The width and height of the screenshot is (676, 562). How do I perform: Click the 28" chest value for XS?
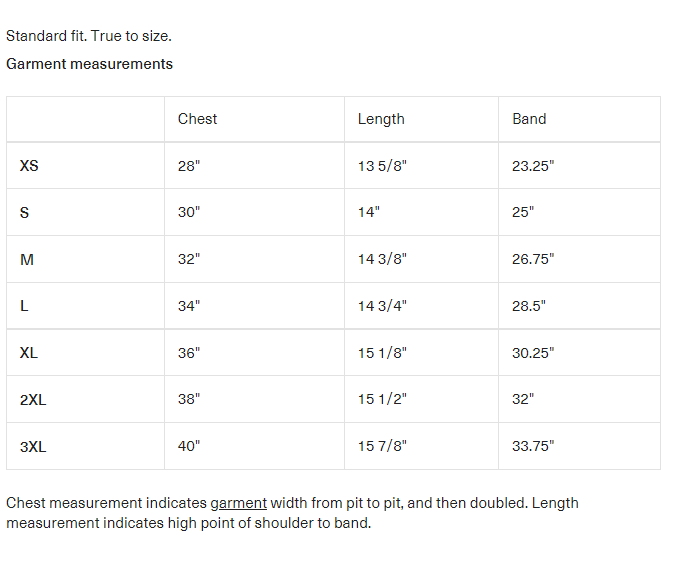[x=189, y=166]
